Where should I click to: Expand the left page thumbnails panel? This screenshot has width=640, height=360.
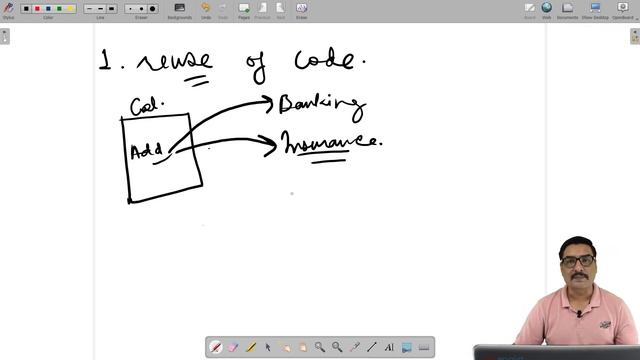4,36
